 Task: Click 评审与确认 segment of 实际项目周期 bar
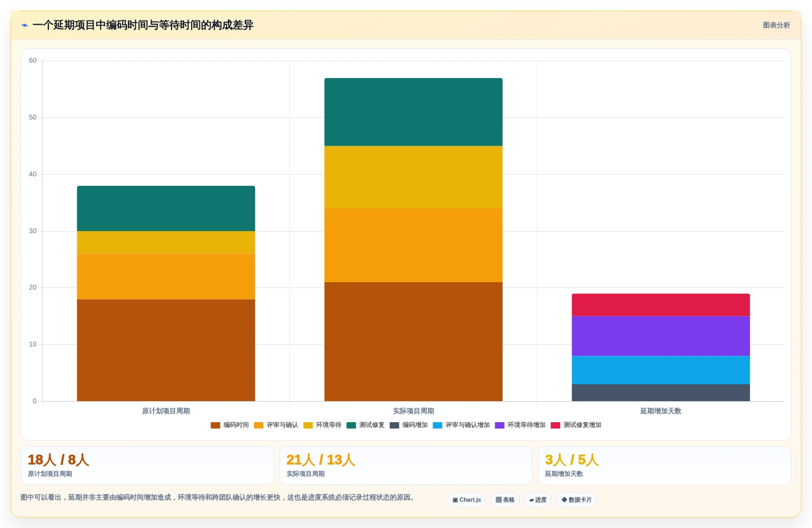coord(413,245)
